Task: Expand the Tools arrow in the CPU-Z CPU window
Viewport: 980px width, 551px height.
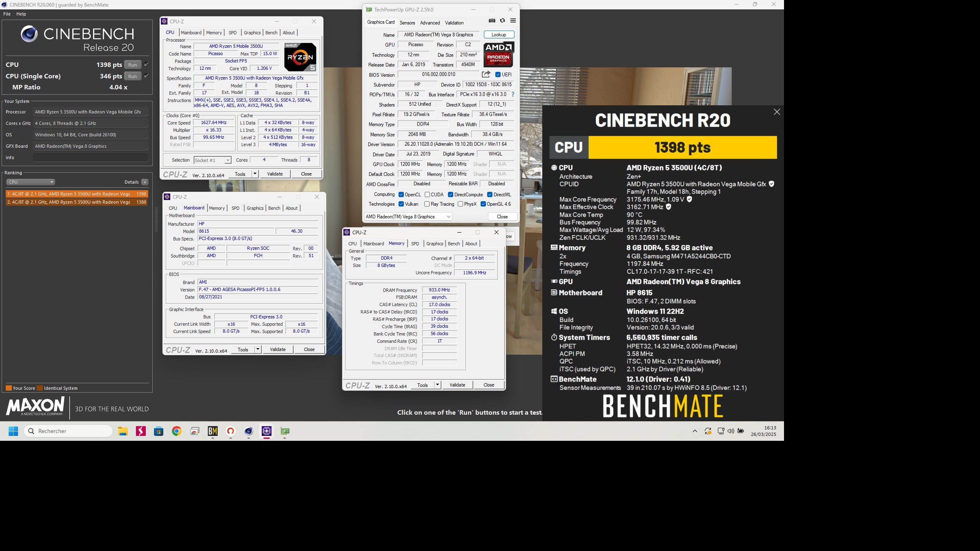Action: (255, 174)
